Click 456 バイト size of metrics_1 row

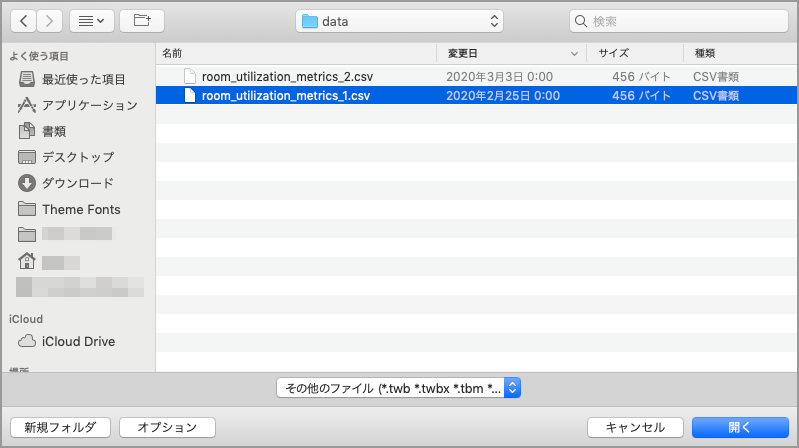[641, 95]
